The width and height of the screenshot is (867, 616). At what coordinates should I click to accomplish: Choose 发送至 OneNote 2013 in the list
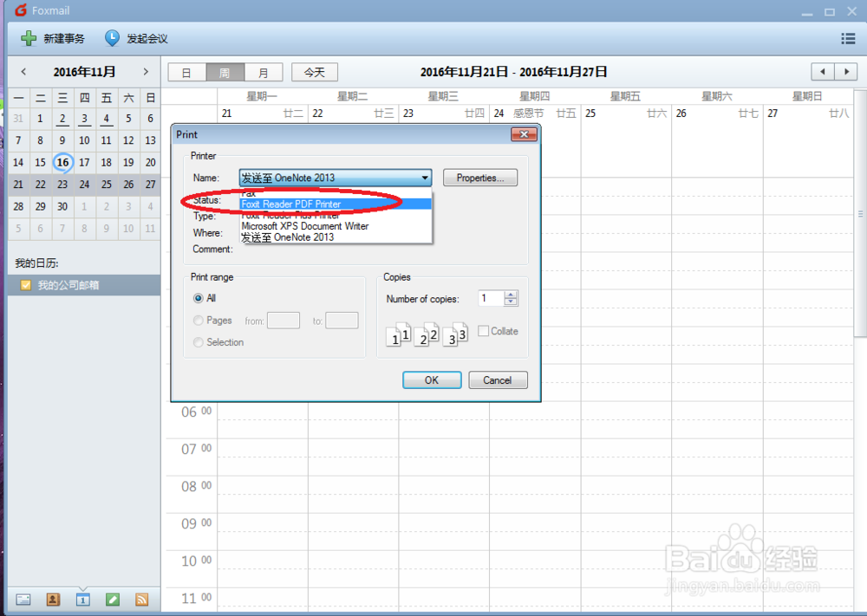(x=336, y=237)
